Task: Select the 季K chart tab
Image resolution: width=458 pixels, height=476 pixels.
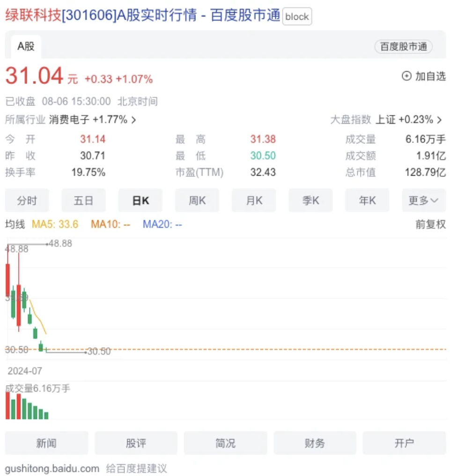Action: [310, 201]
